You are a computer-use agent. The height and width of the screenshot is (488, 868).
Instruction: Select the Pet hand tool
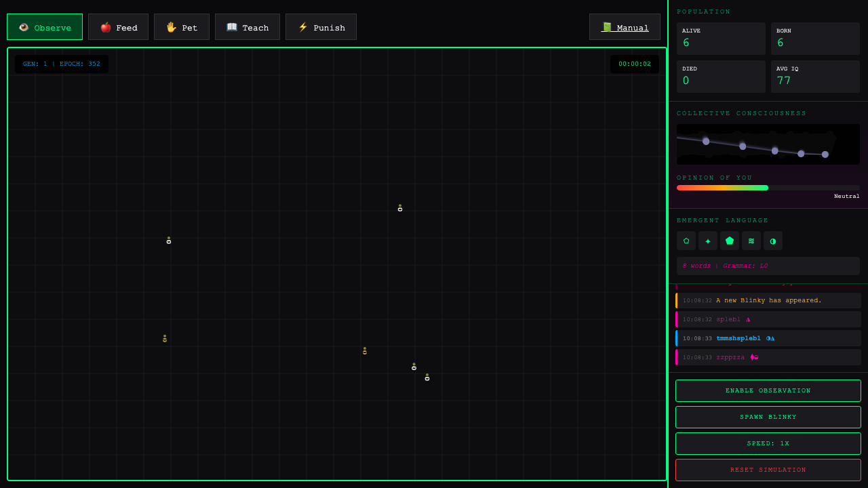181,27
